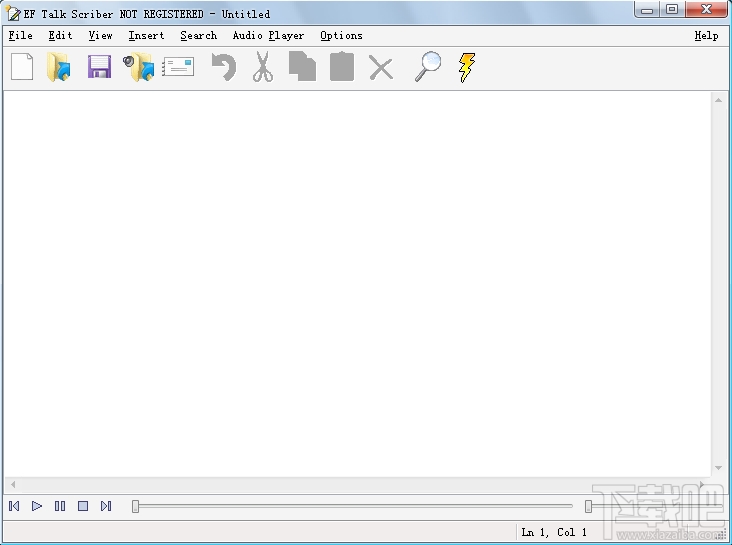Open the Options menu
This screenshot has height=545, width=732.
click(x=341, y=35)
